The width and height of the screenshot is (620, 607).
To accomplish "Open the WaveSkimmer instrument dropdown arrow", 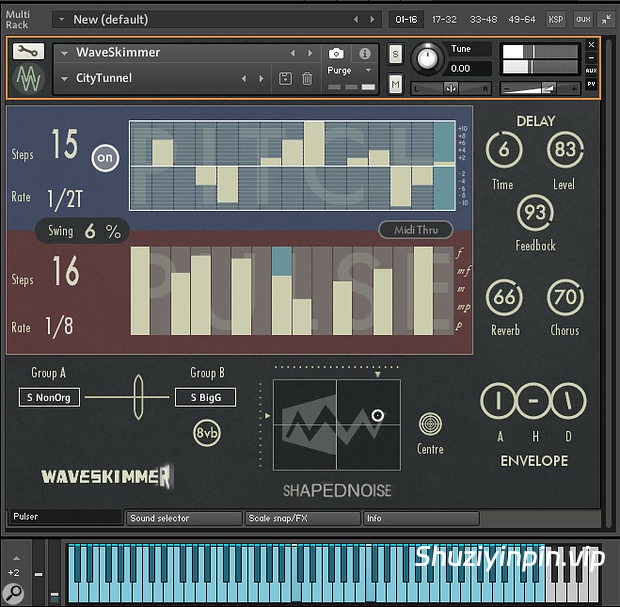I will click(64, 53).
